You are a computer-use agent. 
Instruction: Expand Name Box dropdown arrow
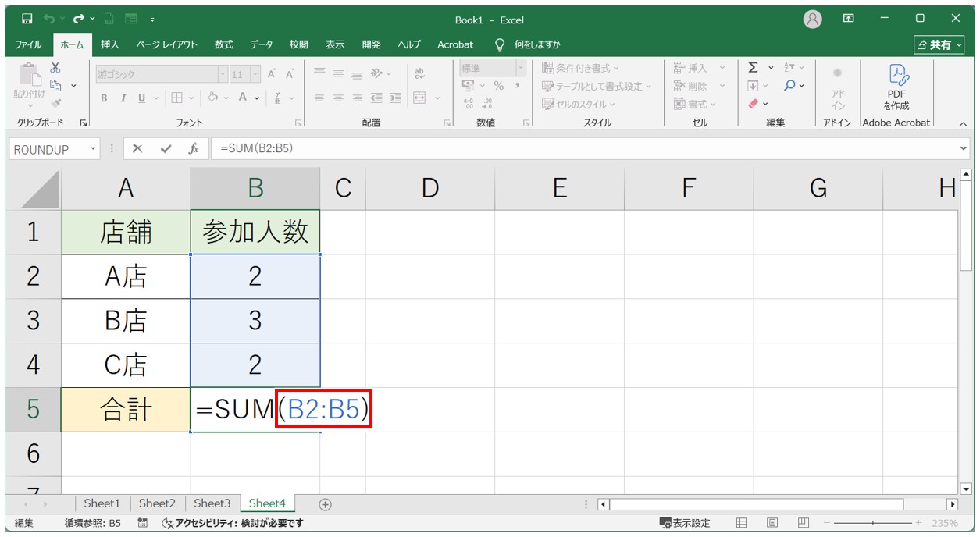[x=94, y=149]
